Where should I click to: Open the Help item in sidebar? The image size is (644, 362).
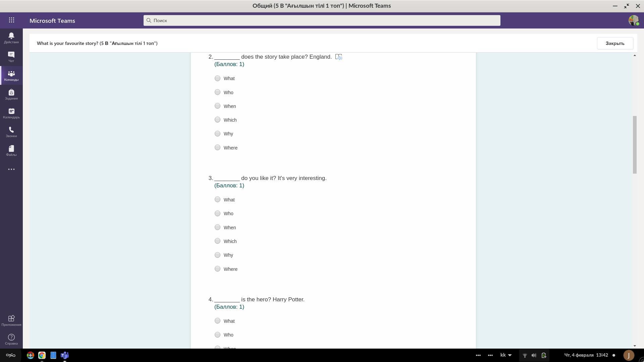point(11,339)
